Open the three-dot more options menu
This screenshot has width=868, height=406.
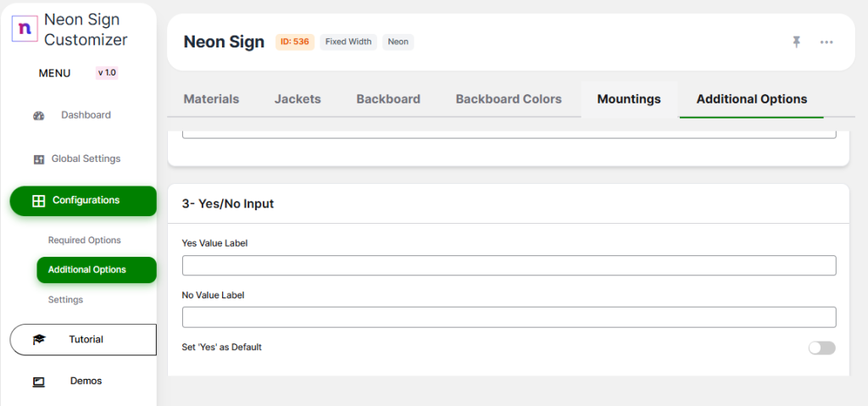pyautogui.click(x=826, y=42)
